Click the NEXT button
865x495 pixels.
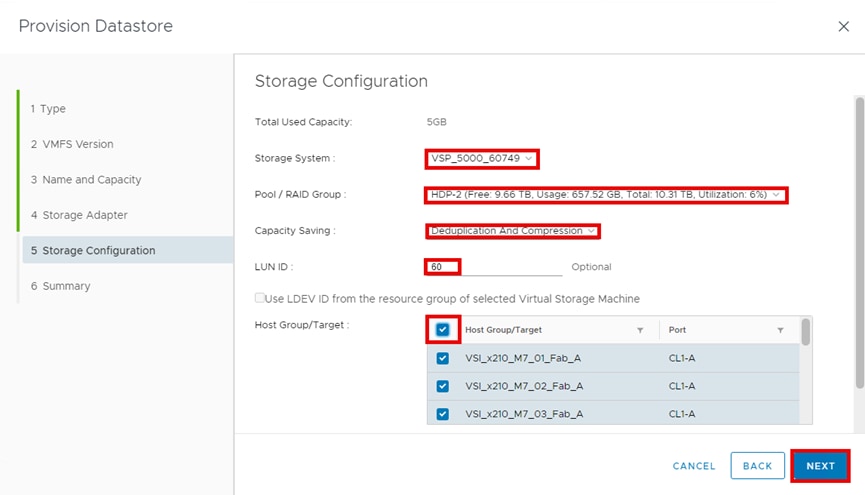coord(820,466)
